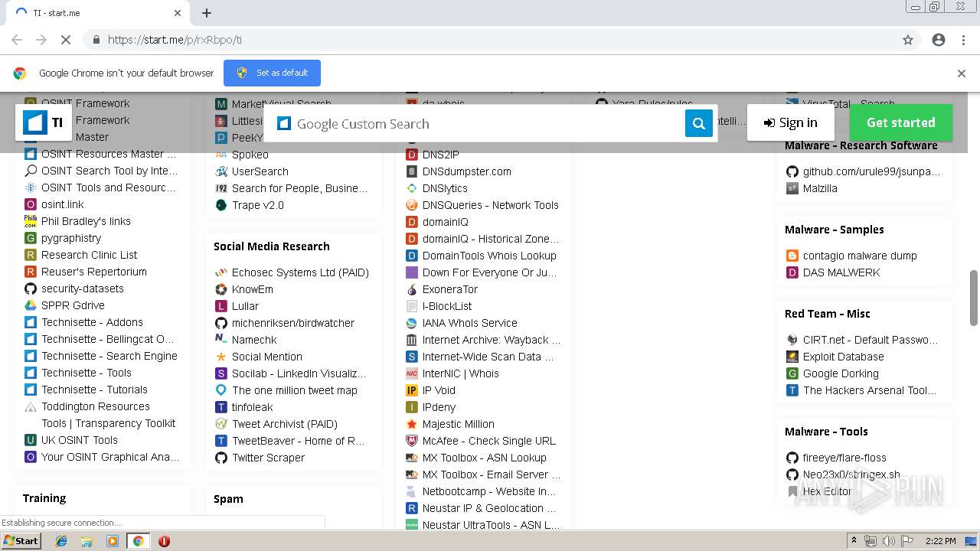980x551 pixels.
Task: Open the Twitter Scraper link
Action: 269,458
